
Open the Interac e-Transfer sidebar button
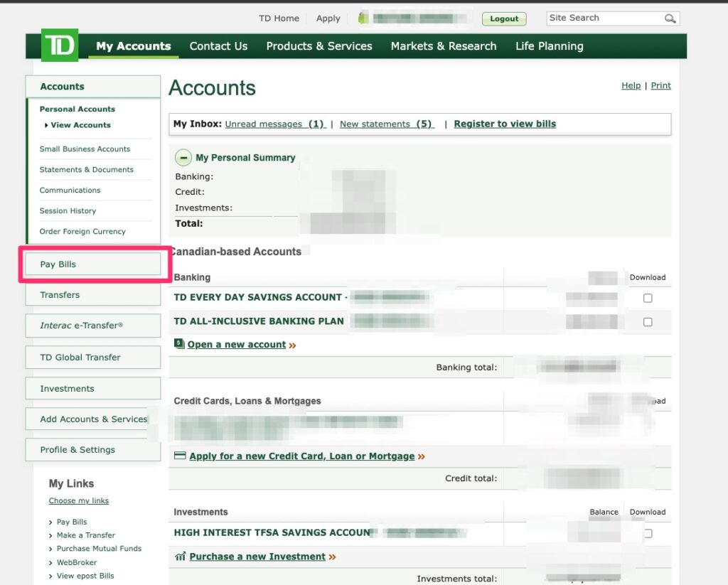(93, 326)
